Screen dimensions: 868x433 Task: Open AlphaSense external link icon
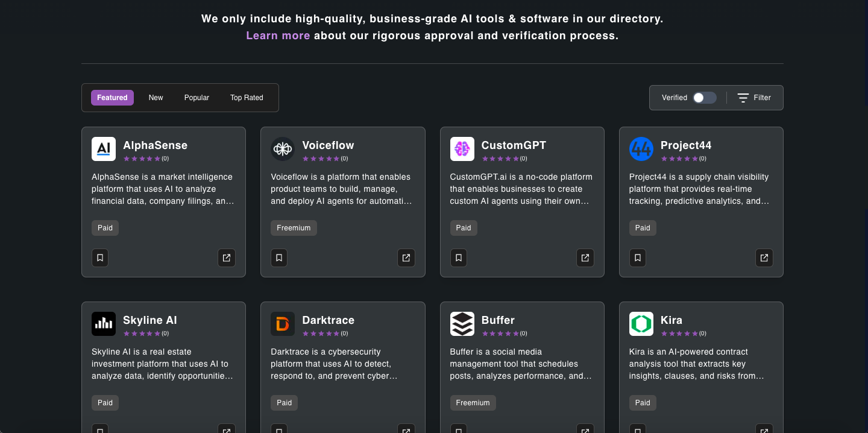click(x=227, y=258)
